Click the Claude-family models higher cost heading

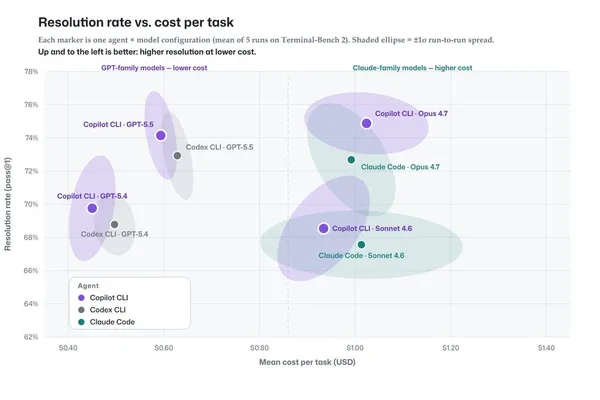coord(412,68)
